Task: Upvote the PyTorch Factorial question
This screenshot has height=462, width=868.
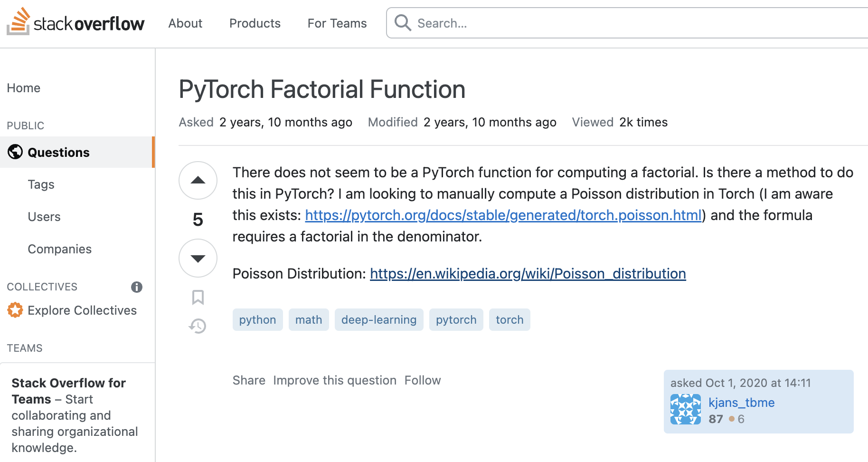Action: pos(198,181)
